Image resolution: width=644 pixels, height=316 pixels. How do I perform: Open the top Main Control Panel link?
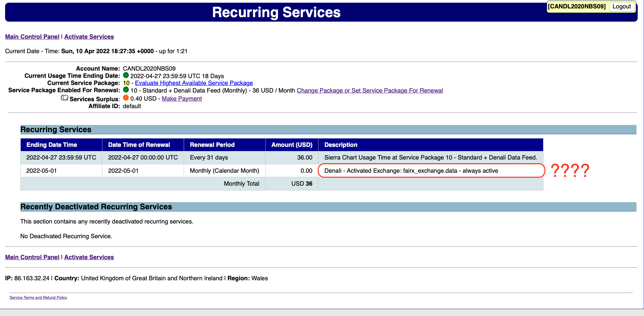click(32, 37)
